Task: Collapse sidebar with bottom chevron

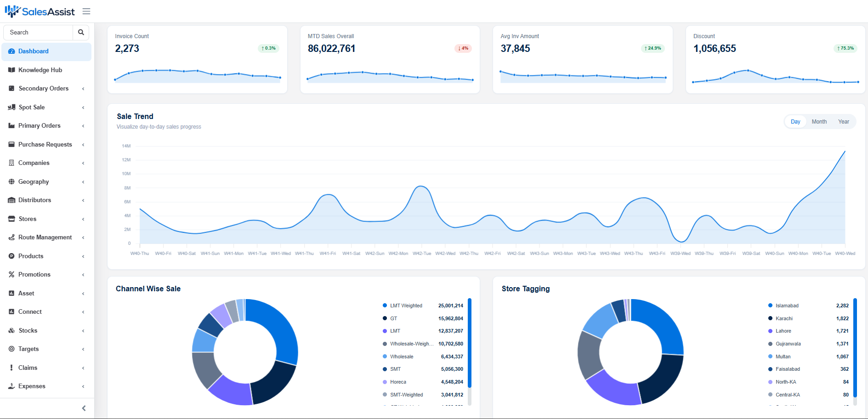Action: (84, 408)
